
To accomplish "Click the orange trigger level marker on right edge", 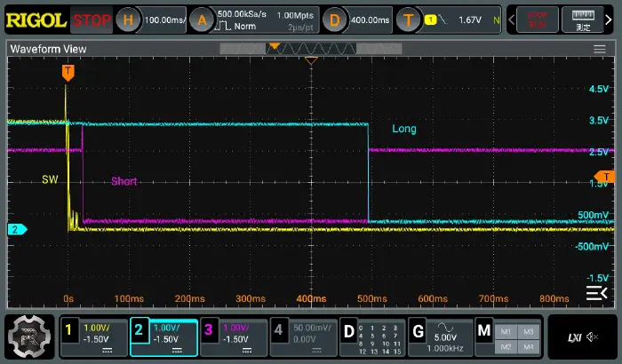I will pyautogui.click(x=606, y=176).
